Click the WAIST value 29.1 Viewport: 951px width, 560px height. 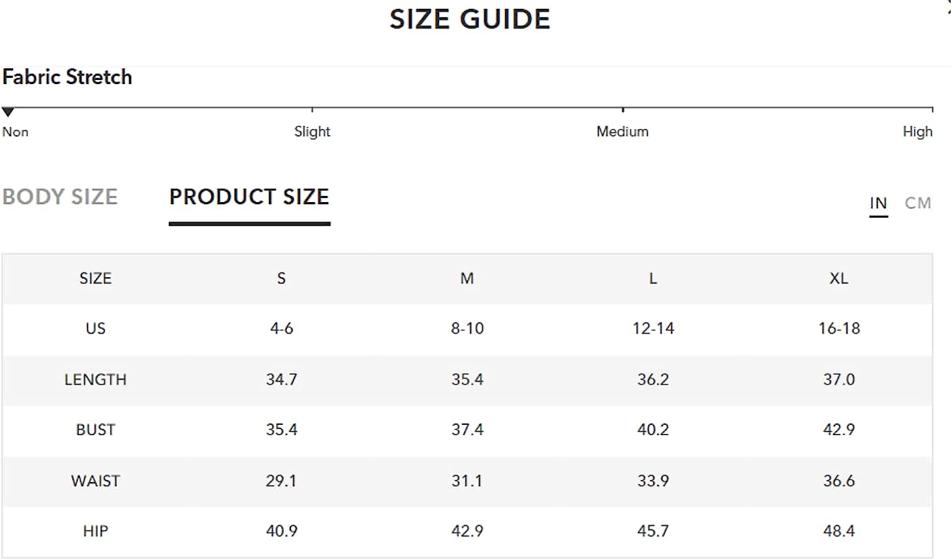click(281, 481)
